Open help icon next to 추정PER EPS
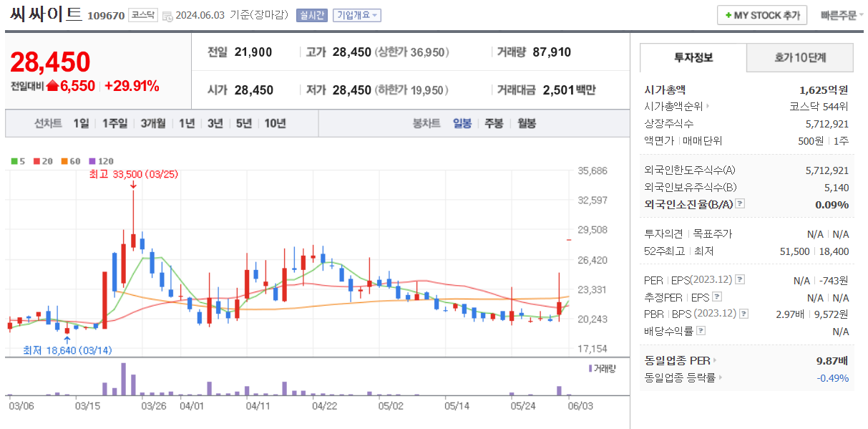This screenshot has width=868, height=429. pyautogui.click(x=717, y=297)
